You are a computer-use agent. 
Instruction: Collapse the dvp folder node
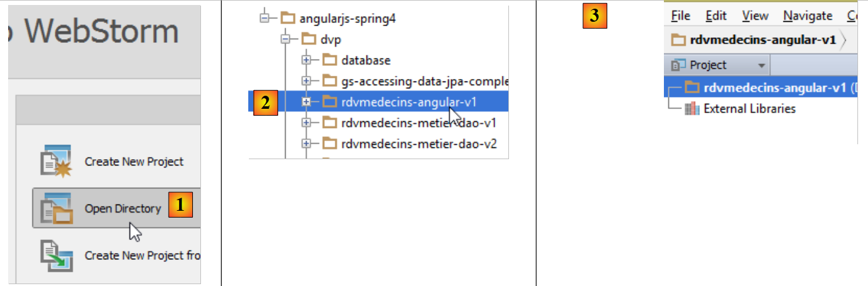286,39
